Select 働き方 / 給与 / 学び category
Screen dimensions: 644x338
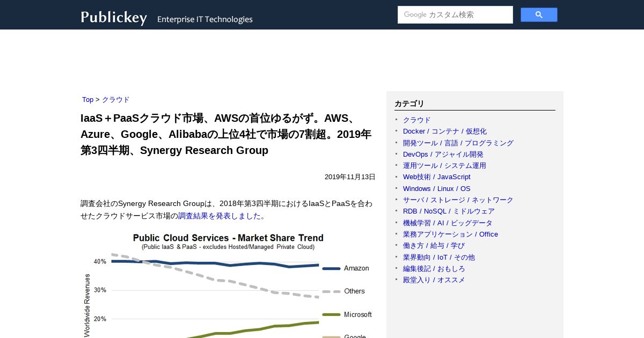[x=434, y=246]
